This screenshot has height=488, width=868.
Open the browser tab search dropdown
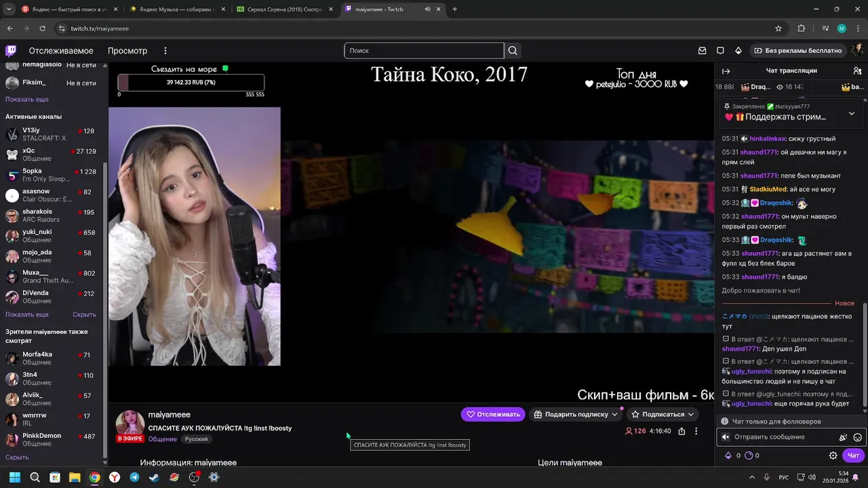9,9
